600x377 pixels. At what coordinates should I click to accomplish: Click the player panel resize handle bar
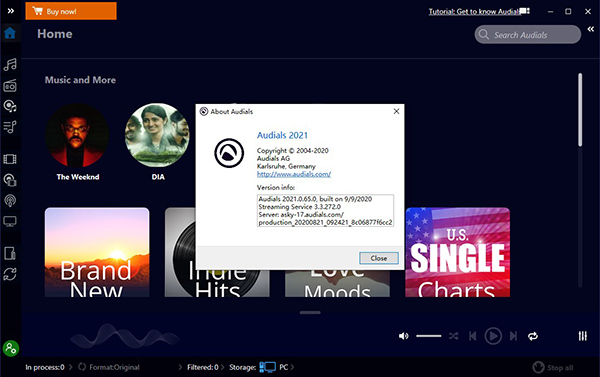click(310, 312)
